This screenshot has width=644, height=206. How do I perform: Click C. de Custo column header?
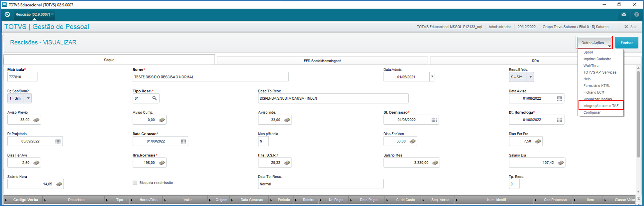405,200
